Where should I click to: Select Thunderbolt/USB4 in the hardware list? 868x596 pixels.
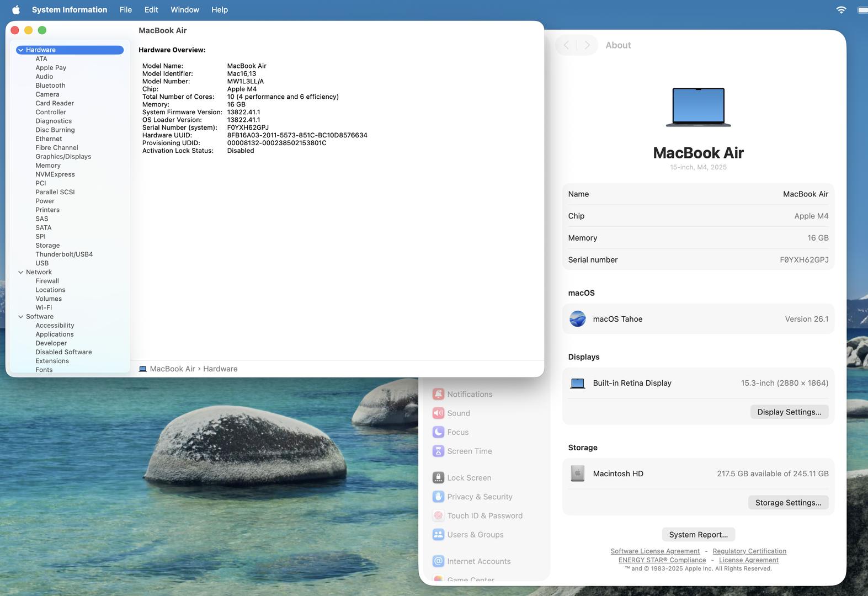pos(64,254)
